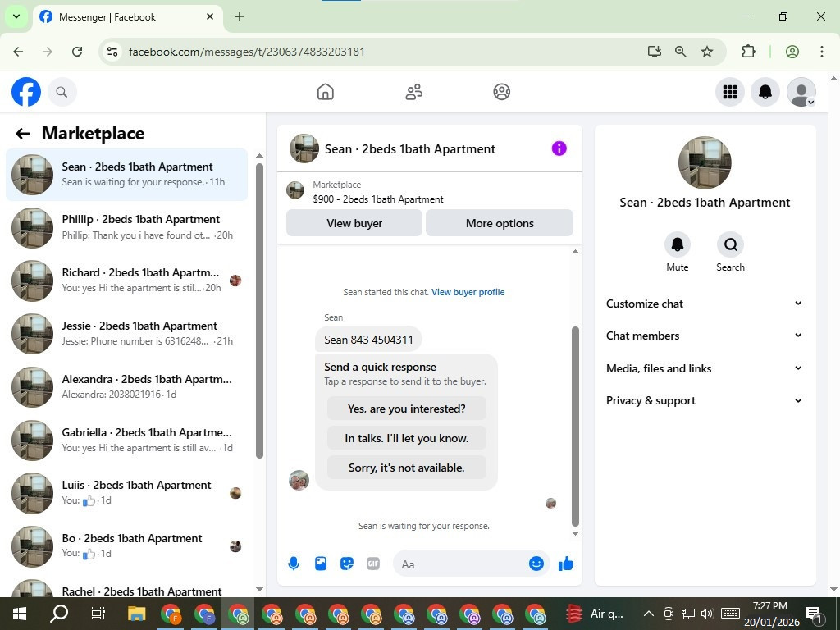Send quick response "Sorry, it's not available."
This screenshot has width=840, height=630.
point(407,468)
